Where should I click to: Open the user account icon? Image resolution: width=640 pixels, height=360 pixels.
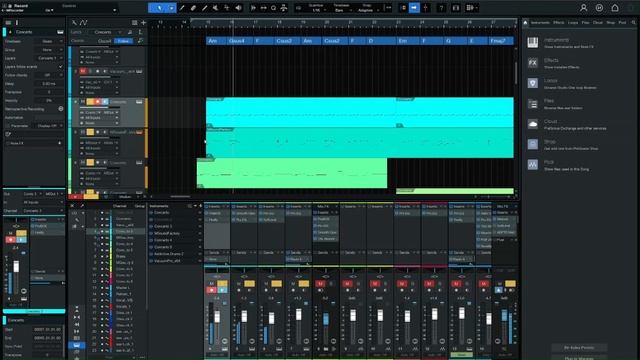584,8
